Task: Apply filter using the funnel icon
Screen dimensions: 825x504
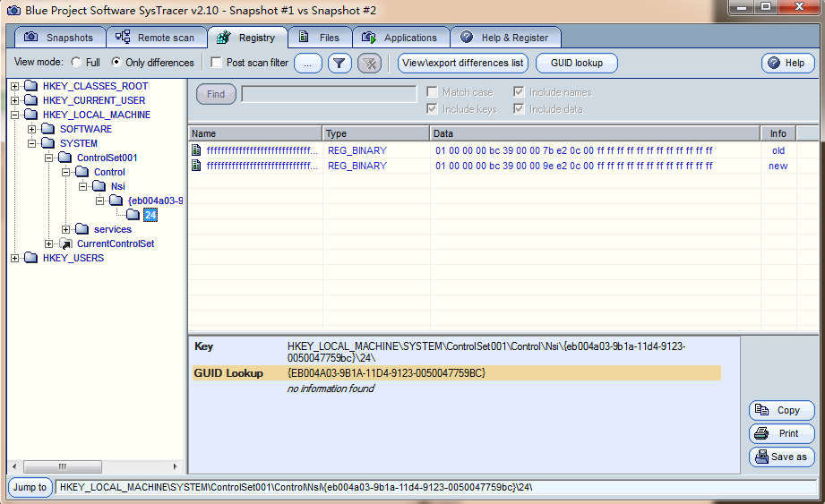Action: [x=339, y=64]
